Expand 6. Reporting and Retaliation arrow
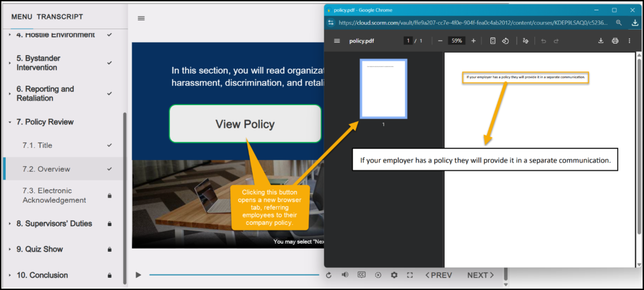The height and width of the screenshot is (290, 644). click(x=10, y=94)
